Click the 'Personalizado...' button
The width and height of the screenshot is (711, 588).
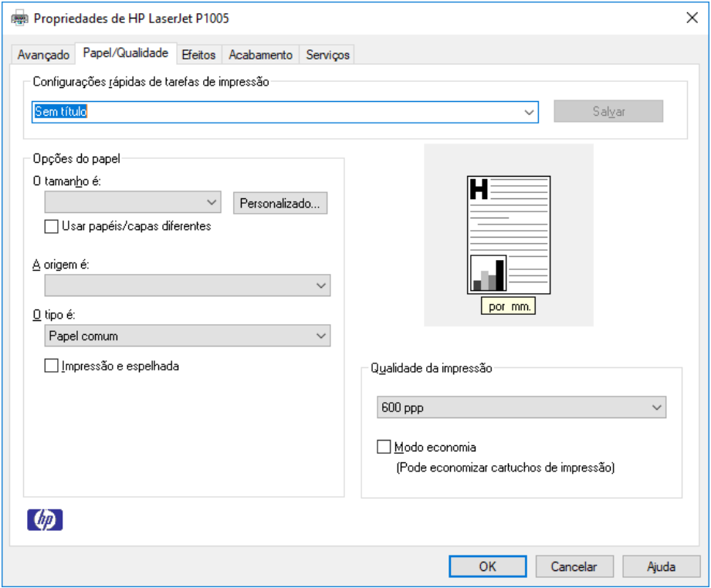[280, 203]
